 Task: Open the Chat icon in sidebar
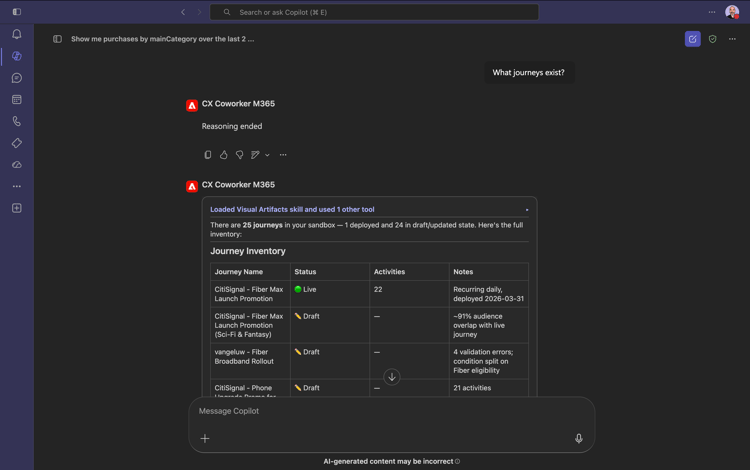pyautogui.click(x=17, y=78)
